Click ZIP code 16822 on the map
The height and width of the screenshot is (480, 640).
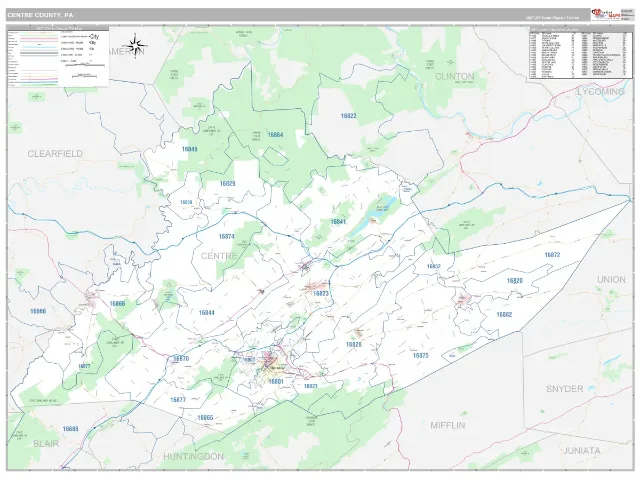[349, 116]
